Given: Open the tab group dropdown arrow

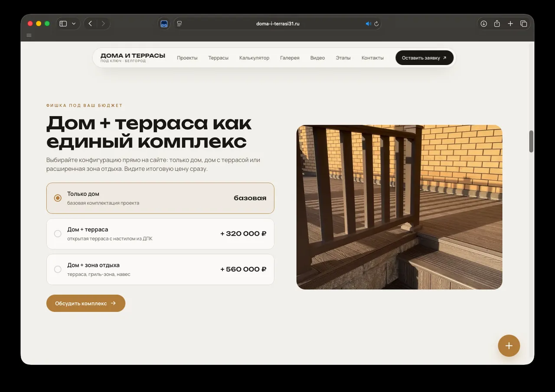Looking at the screenshot, I should coord(74,24).
